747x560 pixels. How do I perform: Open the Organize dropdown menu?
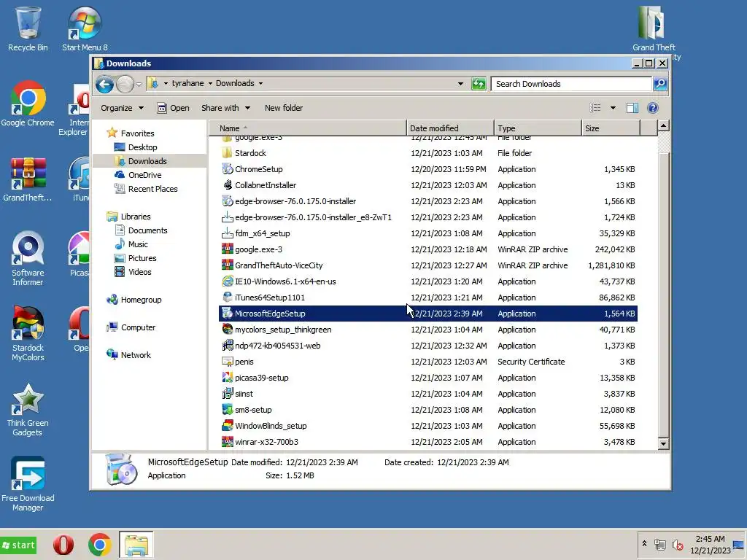122,108
